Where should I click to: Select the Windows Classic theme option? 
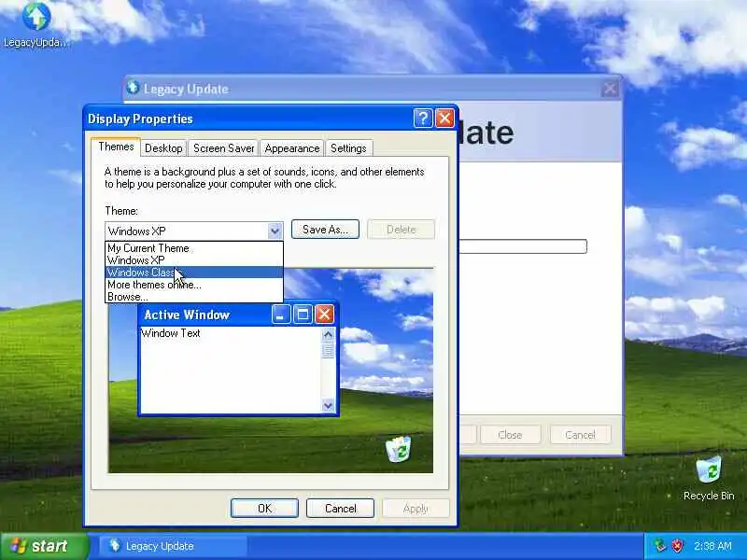pyautogui.click(x=194, y=273)
